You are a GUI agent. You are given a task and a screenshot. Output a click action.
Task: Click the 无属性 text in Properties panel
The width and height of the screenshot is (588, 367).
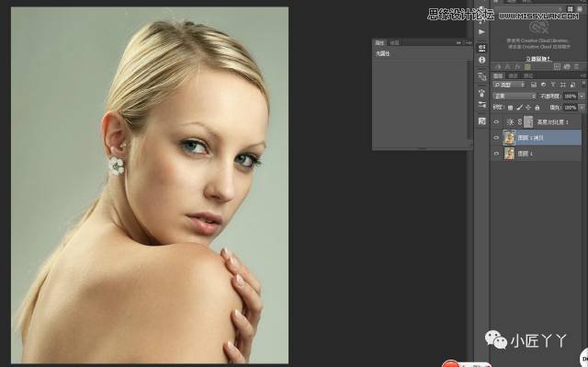383,53
